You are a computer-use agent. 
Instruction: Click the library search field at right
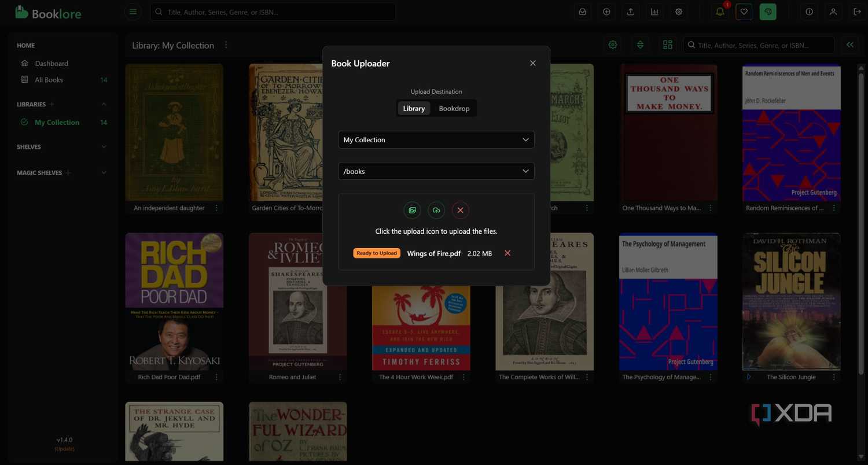coord(759,45)
